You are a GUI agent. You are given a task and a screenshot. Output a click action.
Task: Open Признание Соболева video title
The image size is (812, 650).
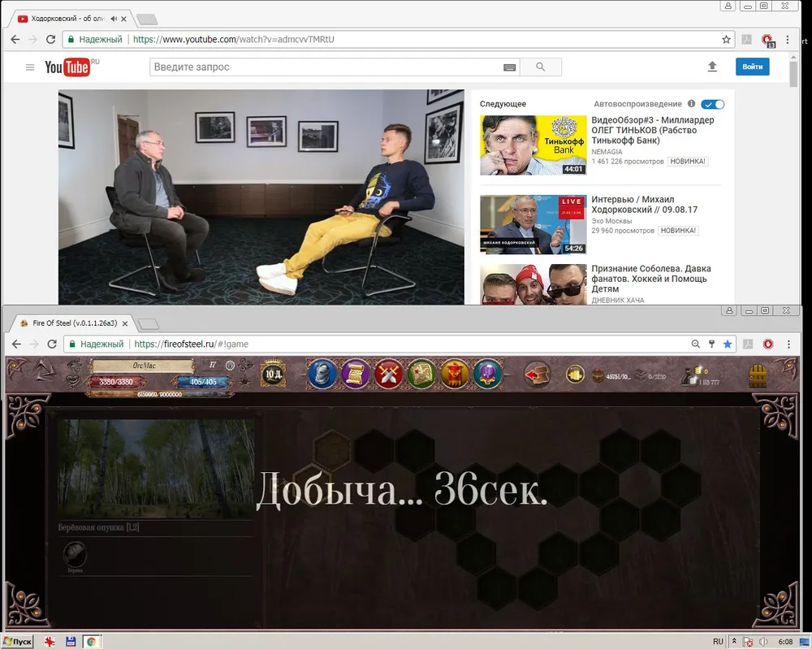(651, 279)
